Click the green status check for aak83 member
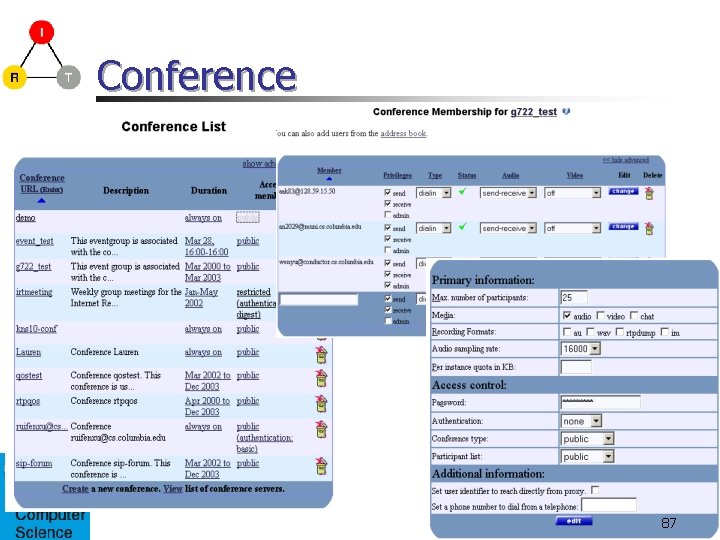720x540 pixels. [x=462, y=192]
